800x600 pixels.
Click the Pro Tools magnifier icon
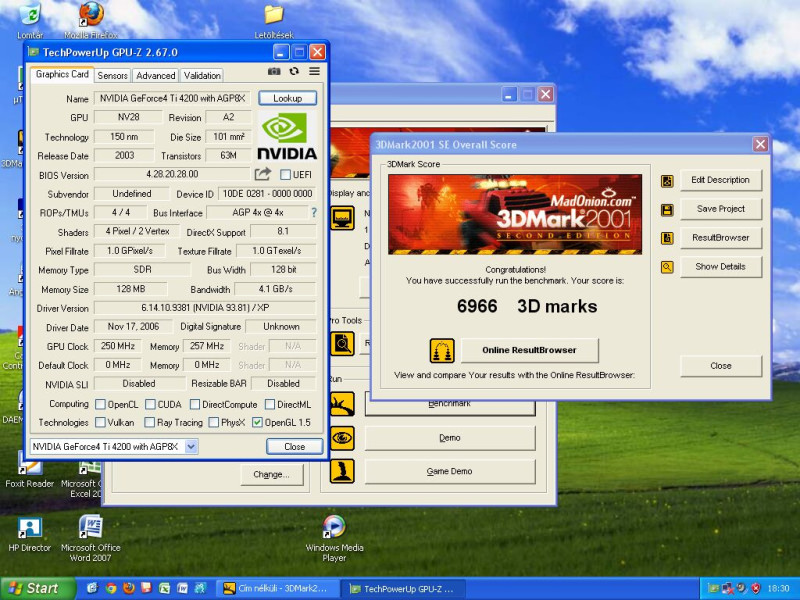coord(342,344)
